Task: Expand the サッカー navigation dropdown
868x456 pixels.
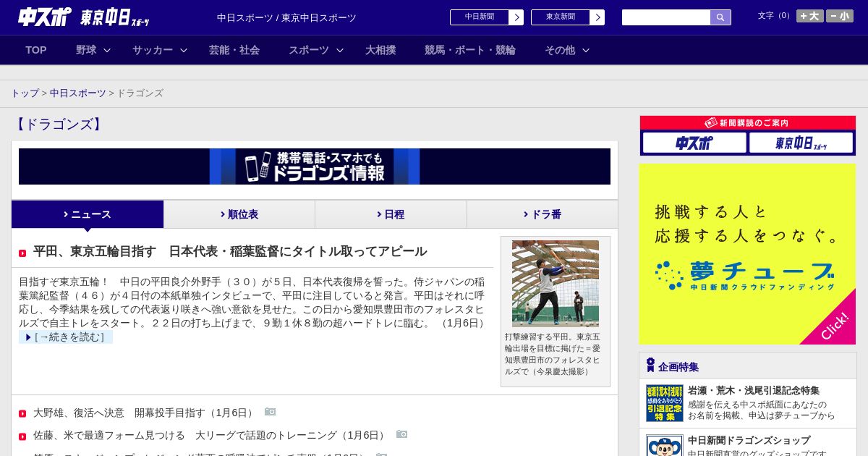Action: coord(160,50)
